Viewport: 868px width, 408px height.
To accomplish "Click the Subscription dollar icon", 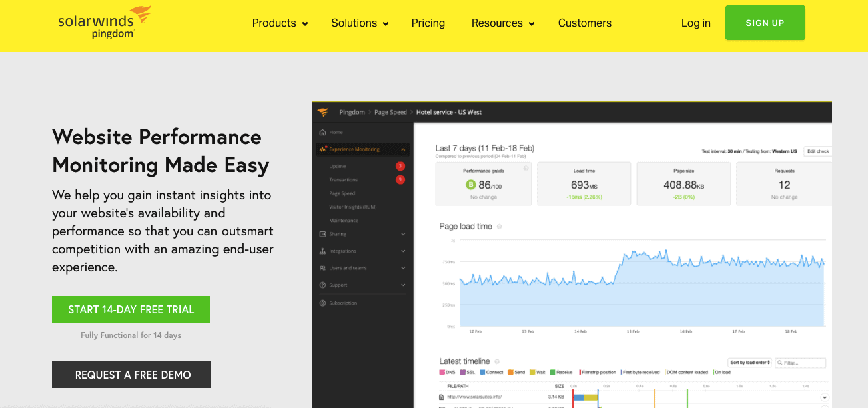I will coord(323,303).
